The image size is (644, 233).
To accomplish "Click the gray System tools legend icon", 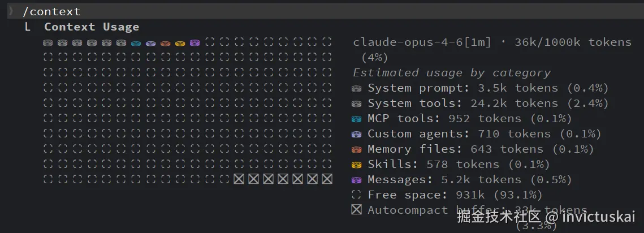I will point(357,103).
